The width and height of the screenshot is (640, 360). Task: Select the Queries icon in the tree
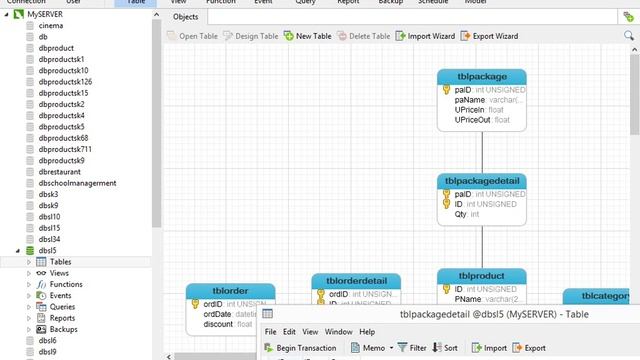[x=41, y=307]
